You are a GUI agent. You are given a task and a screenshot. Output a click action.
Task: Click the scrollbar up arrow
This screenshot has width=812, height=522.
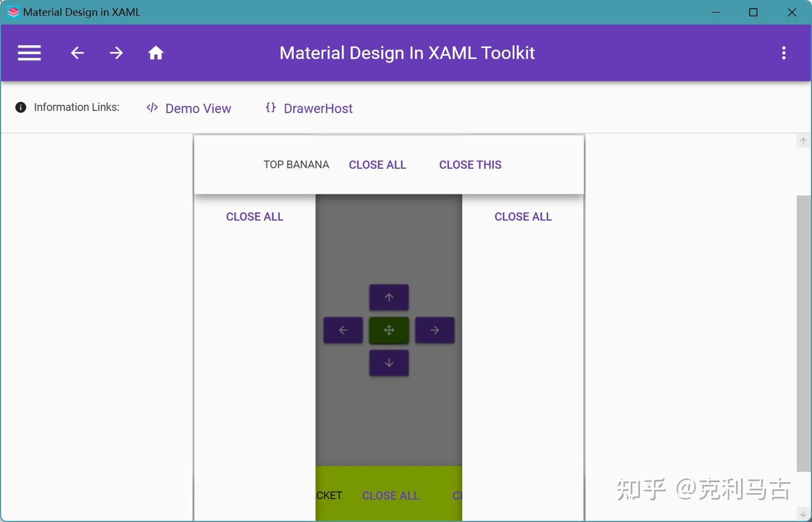coord(803,141)
